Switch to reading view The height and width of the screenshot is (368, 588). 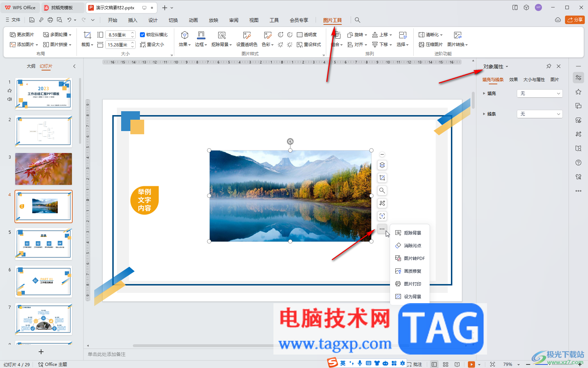click(457, 364)
